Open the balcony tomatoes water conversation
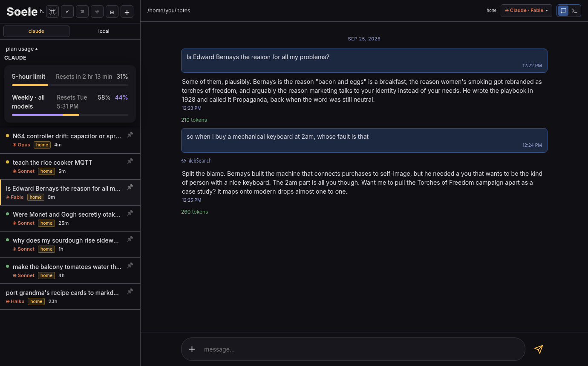Screen dimensions: 588x366 point(70,271)
